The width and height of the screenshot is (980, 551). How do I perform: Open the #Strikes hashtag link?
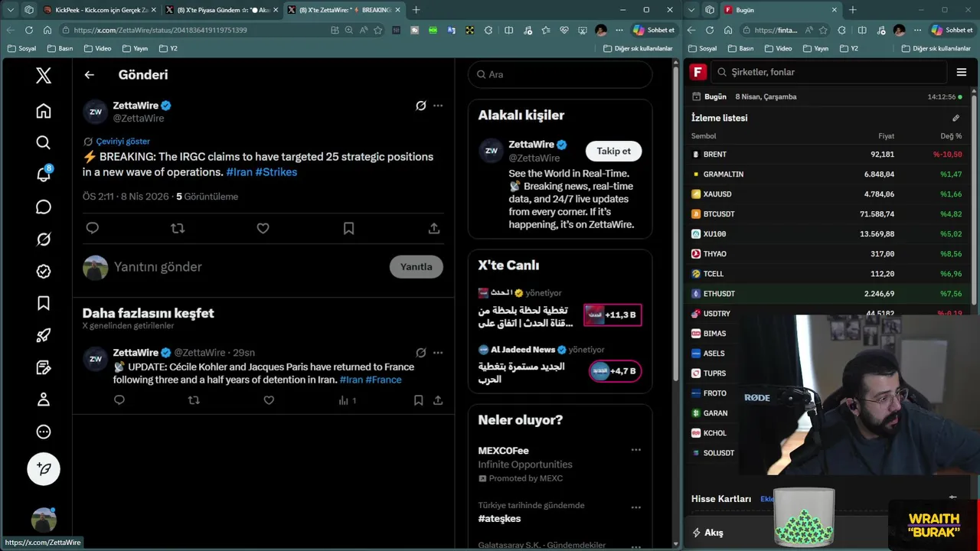276,172
